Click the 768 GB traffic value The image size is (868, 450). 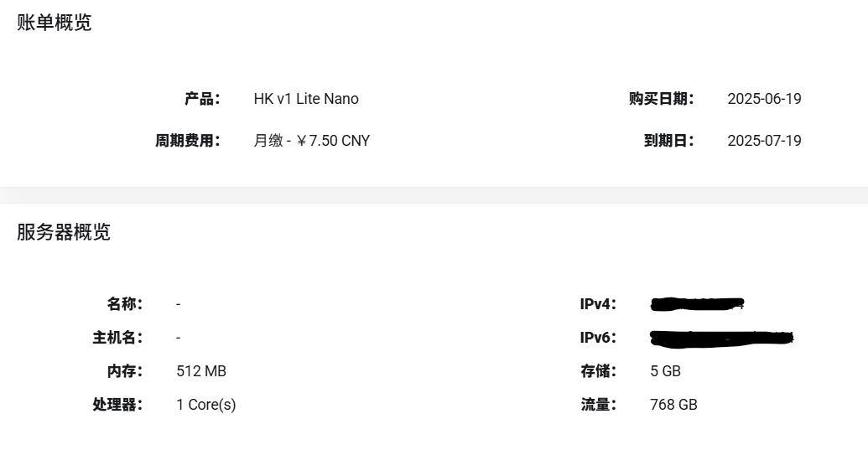[673, 405]
